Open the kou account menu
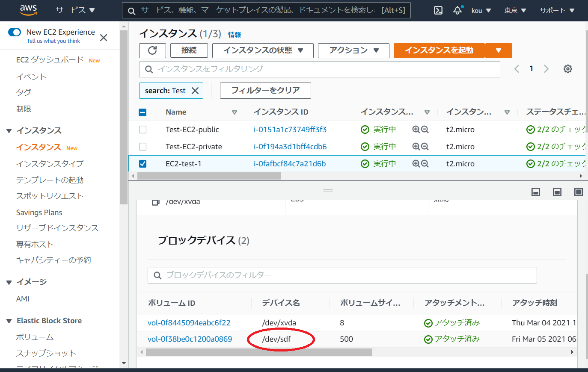Viewport: 588px width, 372px height. click(481, 10)
